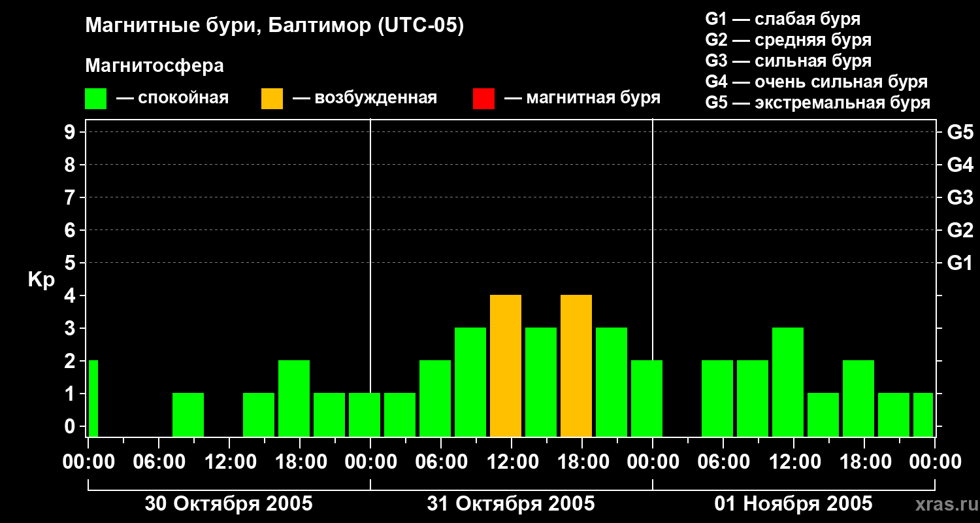Select the orange Kp 4 bar near 18:00, 31 October
The width and height of the screenshot is (980, 523).
click(576, 365)
